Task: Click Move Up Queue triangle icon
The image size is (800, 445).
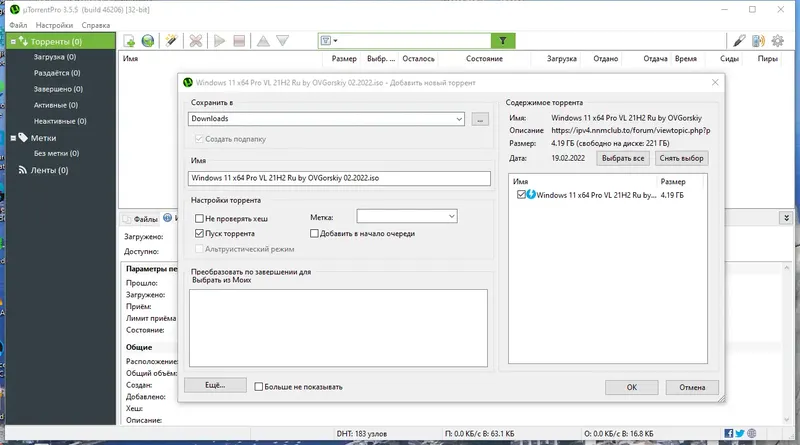Action: 263,41
